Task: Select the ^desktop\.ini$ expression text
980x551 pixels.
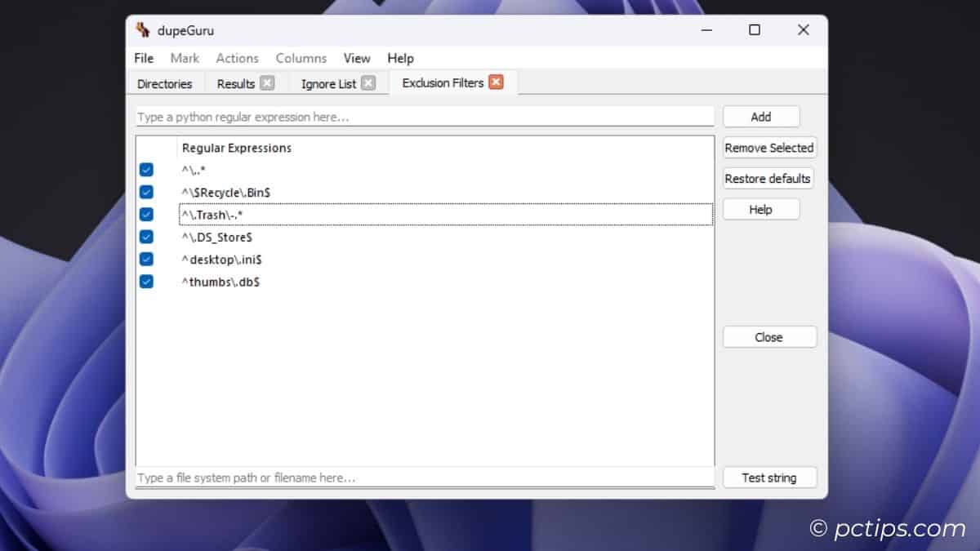Action: 221,259
